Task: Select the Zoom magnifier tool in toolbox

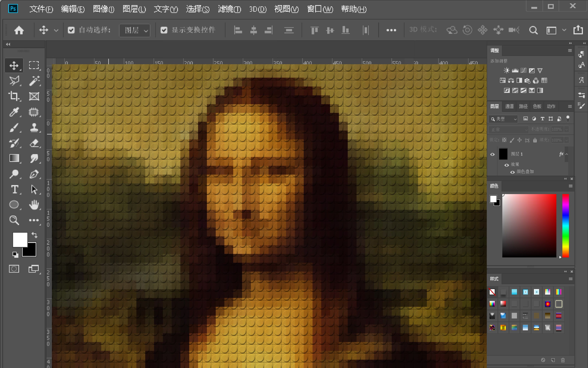Action: coord(14,220)
